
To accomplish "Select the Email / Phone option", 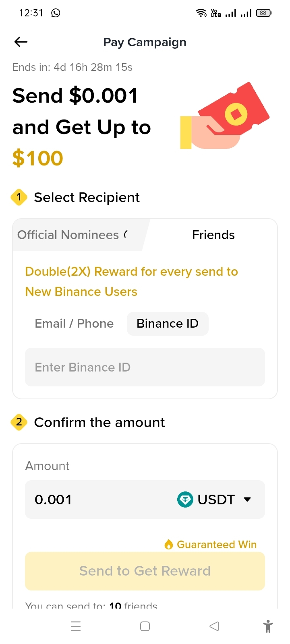I will [74, 324].
